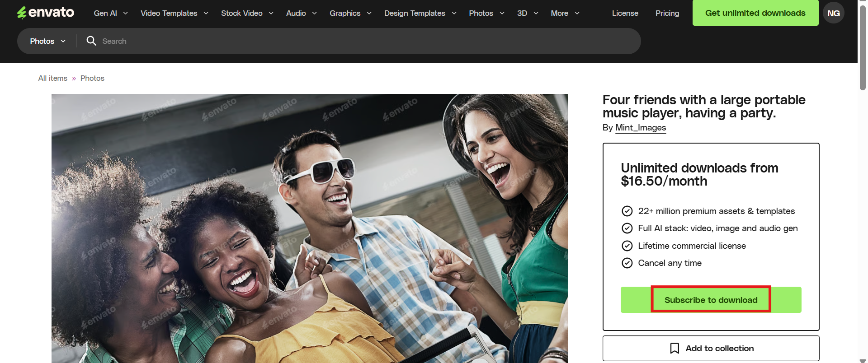The height and width of the screenshot is (363, 868).
Task: Click Subscribe to download
Action: (711, 300)
